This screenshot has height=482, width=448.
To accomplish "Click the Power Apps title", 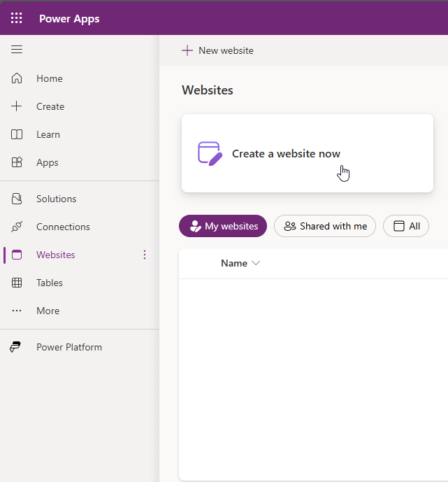I will pyautogui.click(x=69, y=19).
